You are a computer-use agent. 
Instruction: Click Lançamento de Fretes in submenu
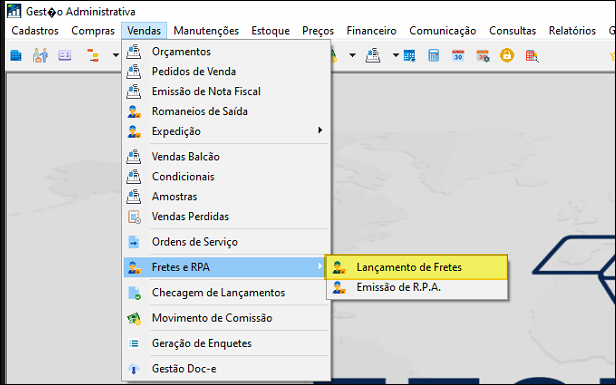point(416,267)
